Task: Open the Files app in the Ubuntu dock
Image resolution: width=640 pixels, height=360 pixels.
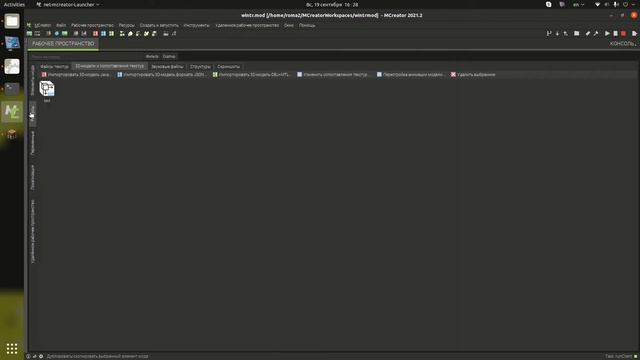Action: pyautogui.click(x=12, y=21)
